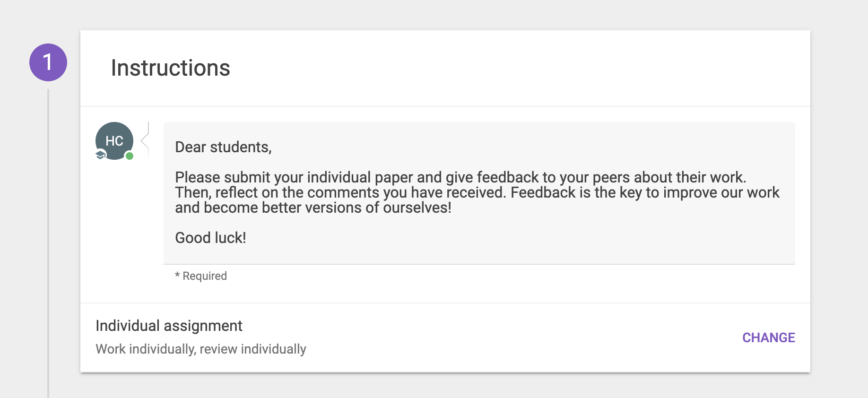Click empty space right of 'Good luck!'
The image size is (868, 398).
pos(520,237)
